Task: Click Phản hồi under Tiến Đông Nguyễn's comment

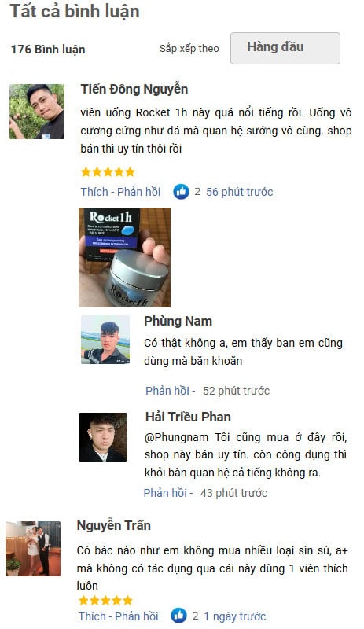Action: coord(139,192)
